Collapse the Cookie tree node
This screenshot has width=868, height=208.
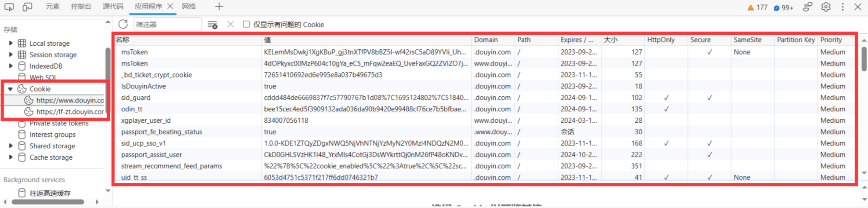[11, 89]
